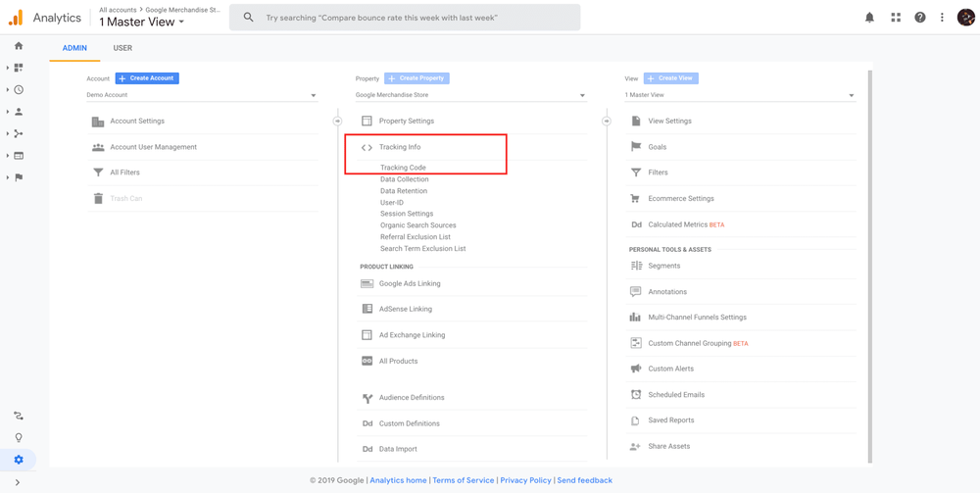Click the All Filters funnel icon
The width and height of the screenshot is (980, 493).
tap(98, 173)
